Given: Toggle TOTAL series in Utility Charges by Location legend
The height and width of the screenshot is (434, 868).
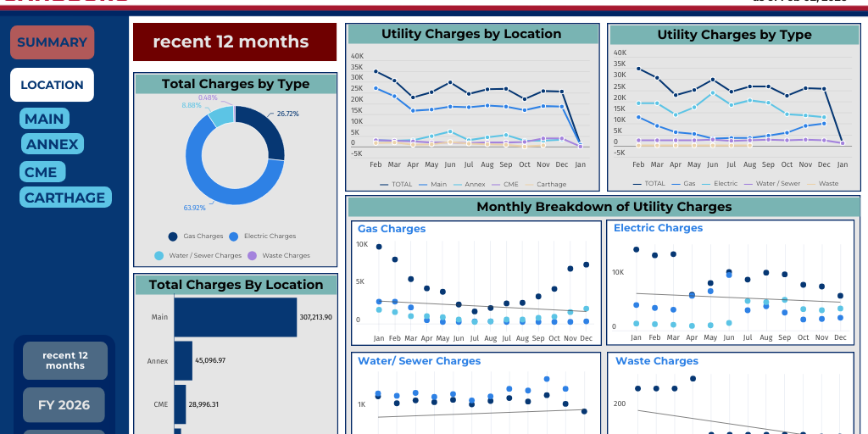Looking at the screenshot, I should 396,184.
